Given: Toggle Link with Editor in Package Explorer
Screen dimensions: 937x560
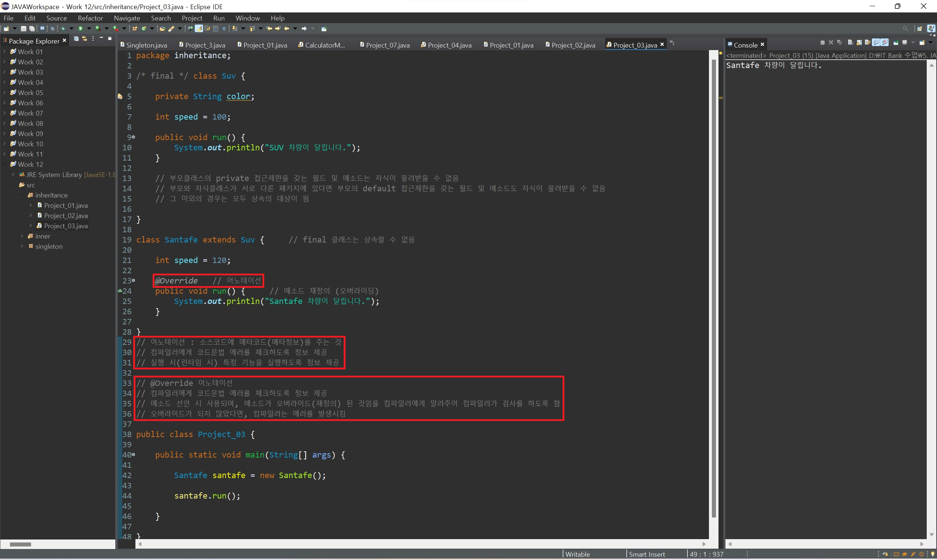Looking at the screenshot, I should point(84,39).
